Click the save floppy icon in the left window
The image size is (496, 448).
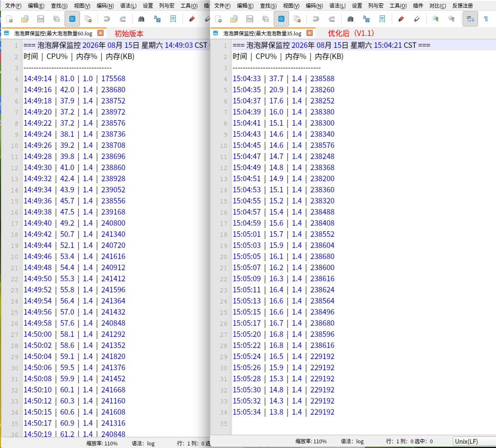[x=41, y=19]
